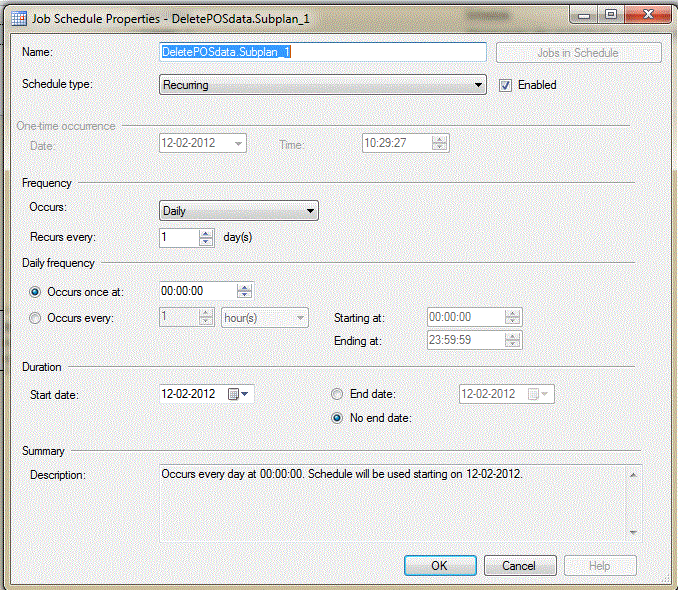This screenshot has height=590, width=678.
Task: Open the Start date calendar picker
Action: pyautogui.click(x=239, y=394)
